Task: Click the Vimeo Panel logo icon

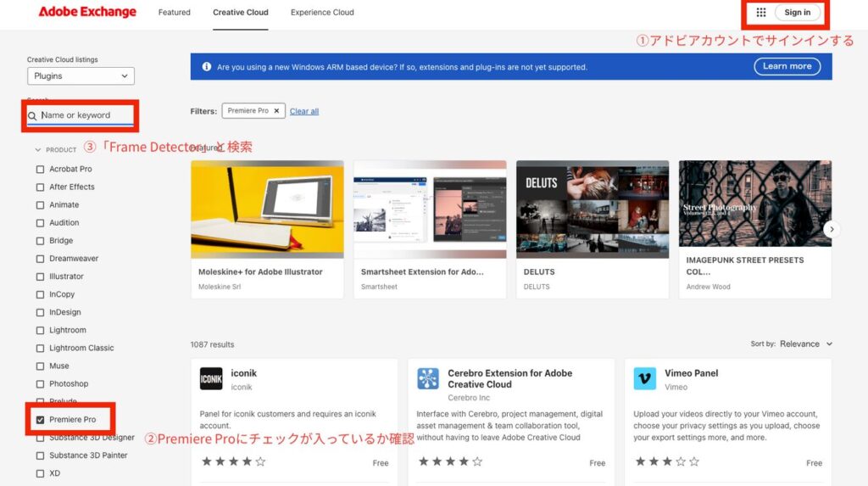Action: [645, 379]
